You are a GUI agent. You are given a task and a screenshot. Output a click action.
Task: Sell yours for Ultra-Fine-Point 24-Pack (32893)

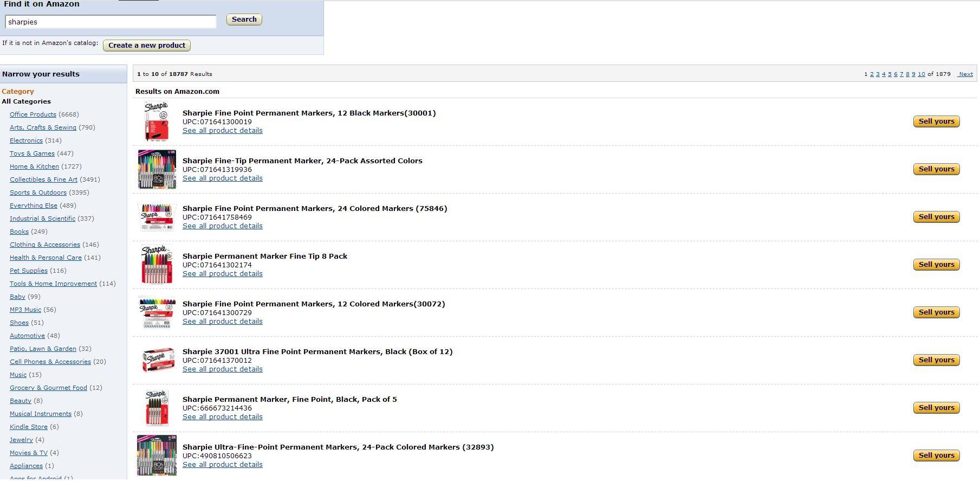point(937,456)
